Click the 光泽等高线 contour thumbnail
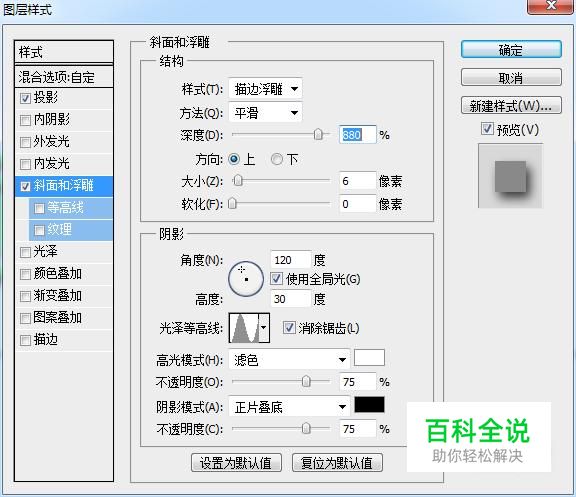Screen dimensions: 576x497 [x=244, y=328]
